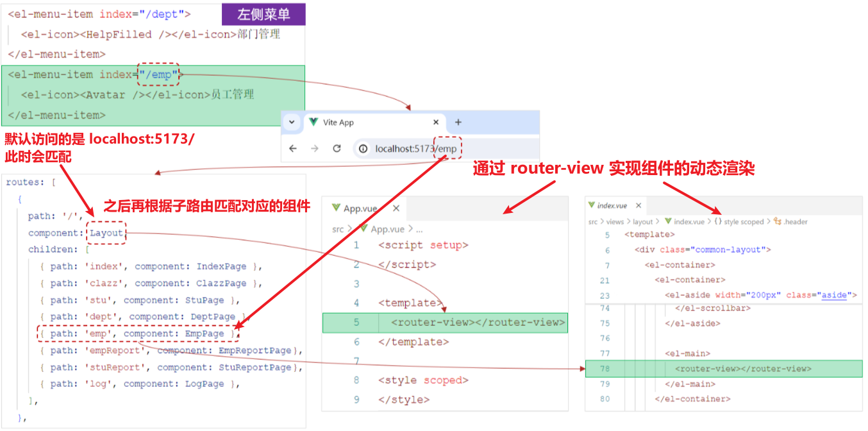868x431 pixels.
Task: Close the App.vue editor tab
Action: tap(396, 208)
